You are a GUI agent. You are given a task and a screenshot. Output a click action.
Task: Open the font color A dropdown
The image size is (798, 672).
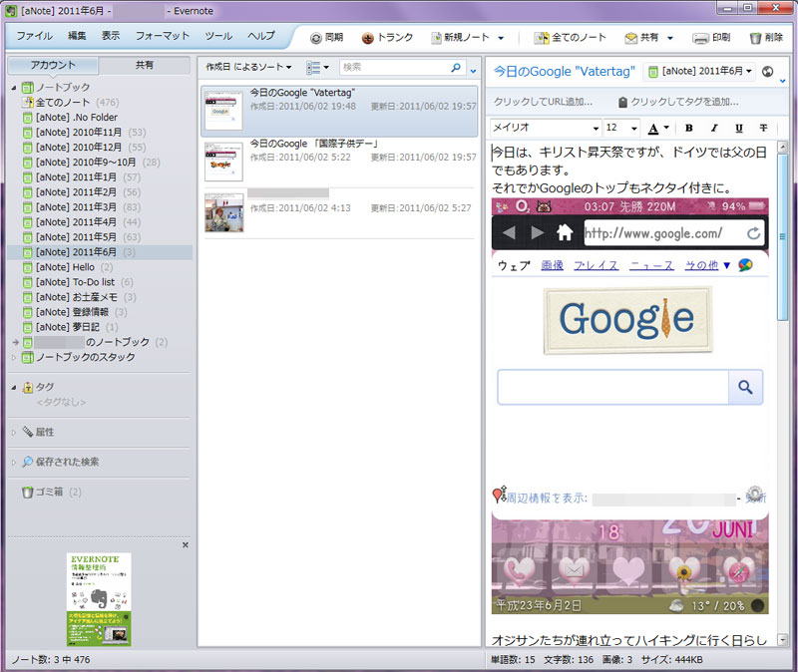point(666,128)
